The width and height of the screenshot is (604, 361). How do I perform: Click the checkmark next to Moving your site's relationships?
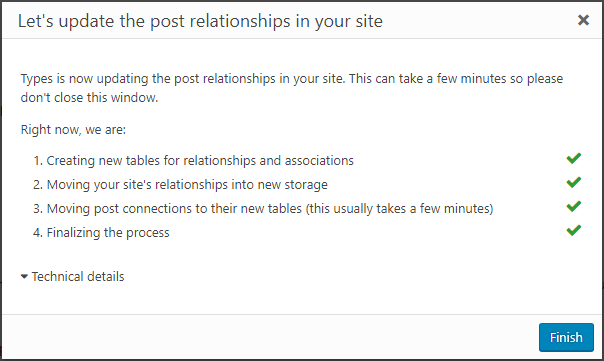574,182
